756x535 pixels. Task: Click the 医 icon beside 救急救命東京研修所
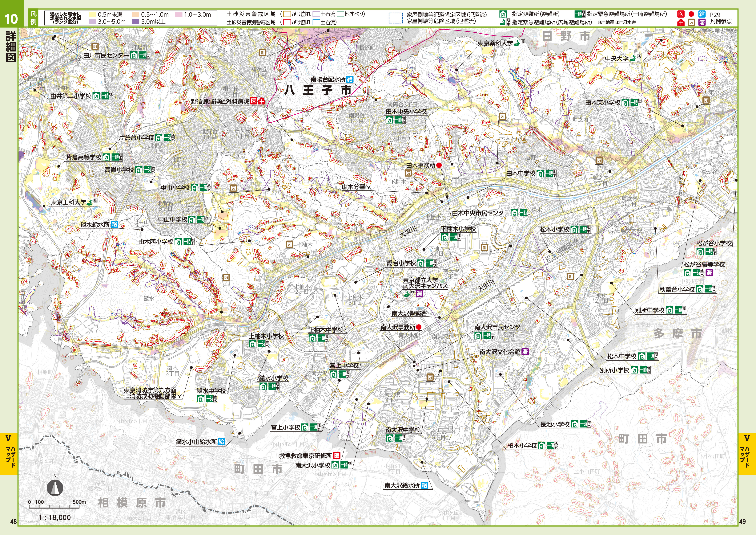336,456
